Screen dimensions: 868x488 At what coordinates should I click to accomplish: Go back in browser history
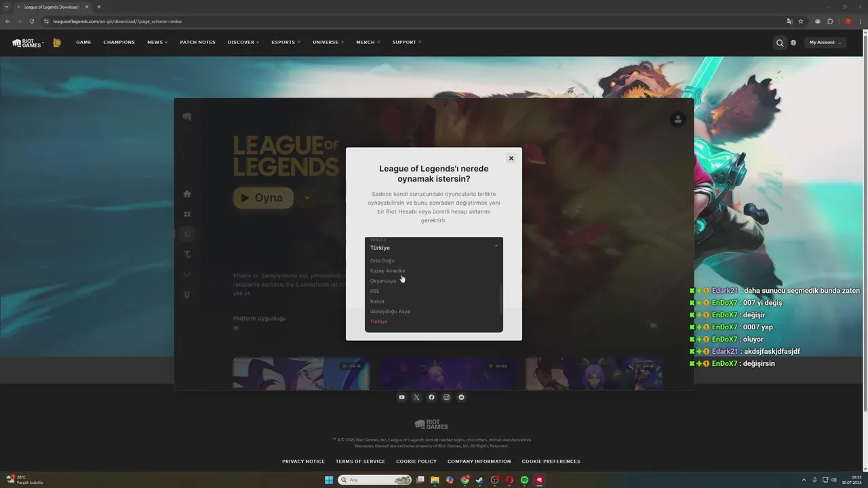[x=7, y=21]
